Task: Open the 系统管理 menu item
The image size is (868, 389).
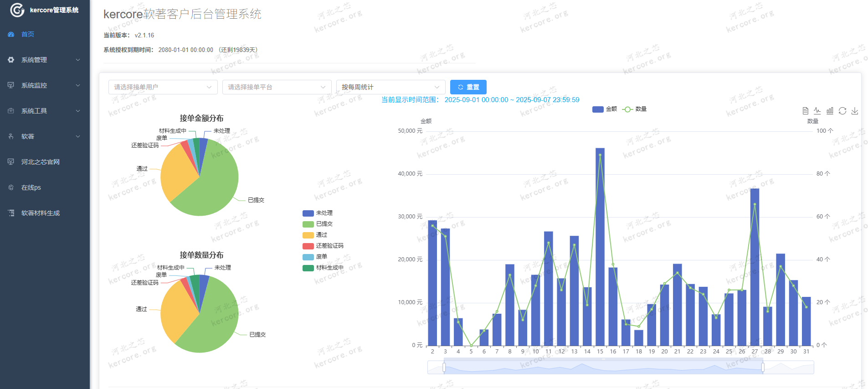Action: coord(45,60)
